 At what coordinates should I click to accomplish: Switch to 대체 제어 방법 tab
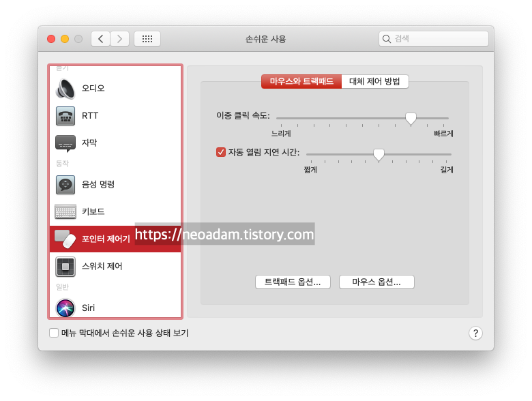click(375, 81)
